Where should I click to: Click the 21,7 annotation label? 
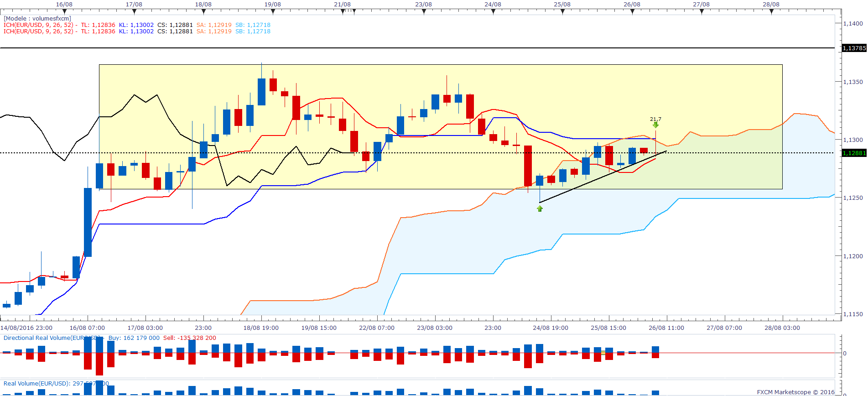(655, 119)
